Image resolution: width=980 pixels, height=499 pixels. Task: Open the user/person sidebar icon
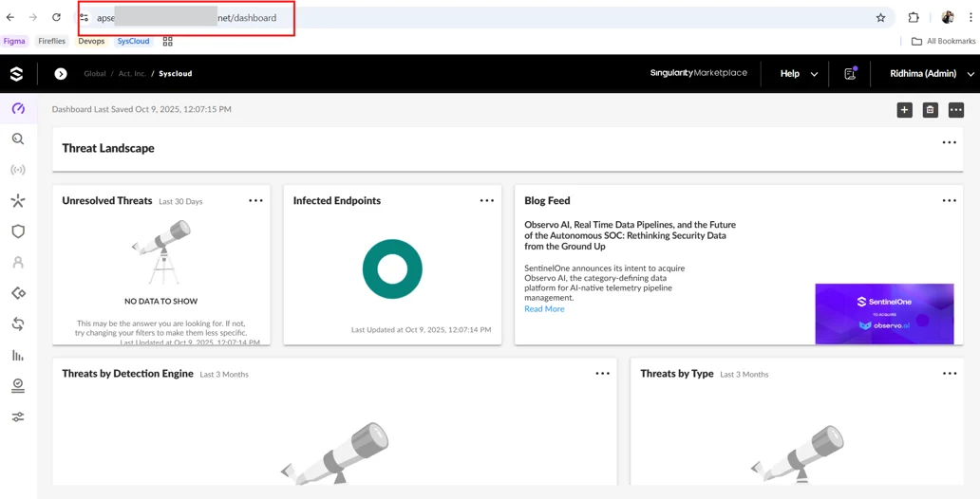tap(18, 262)
